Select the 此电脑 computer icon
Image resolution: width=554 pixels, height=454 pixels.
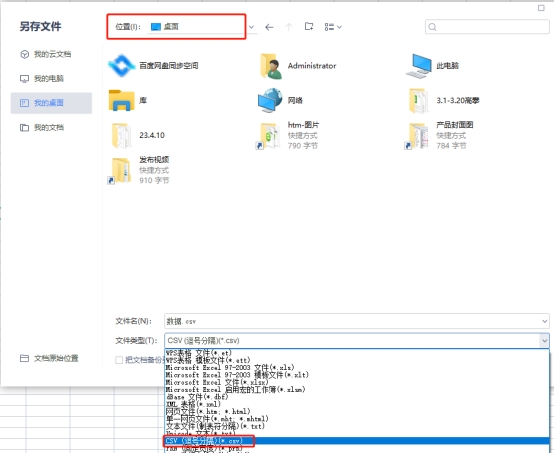[x=419, y=66]
